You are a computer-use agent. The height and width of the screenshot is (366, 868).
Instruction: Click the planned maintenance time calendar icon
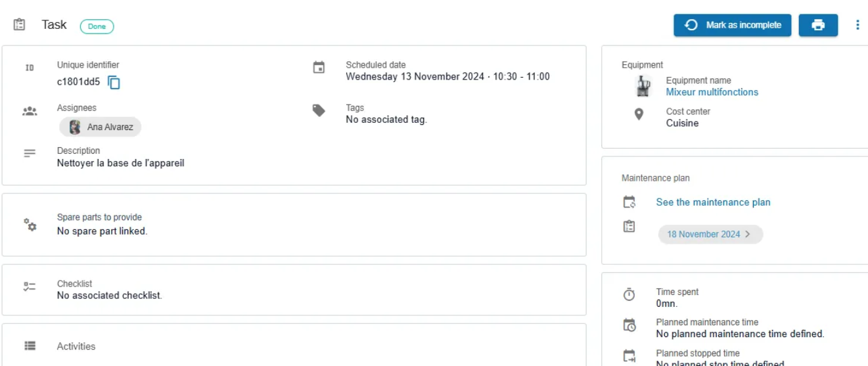(629, 325)
